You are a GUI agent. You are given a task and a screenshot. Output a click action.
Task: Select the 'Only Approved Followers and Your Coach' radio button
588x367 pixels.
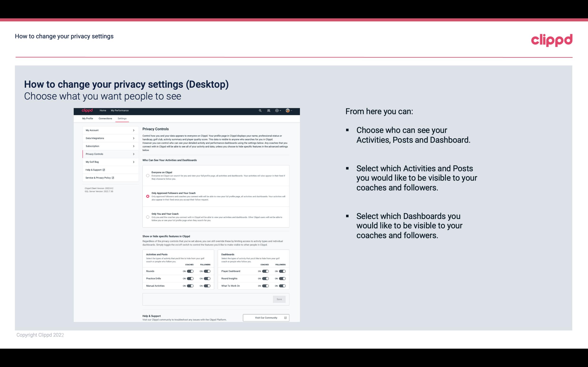(x=148, y=196)
